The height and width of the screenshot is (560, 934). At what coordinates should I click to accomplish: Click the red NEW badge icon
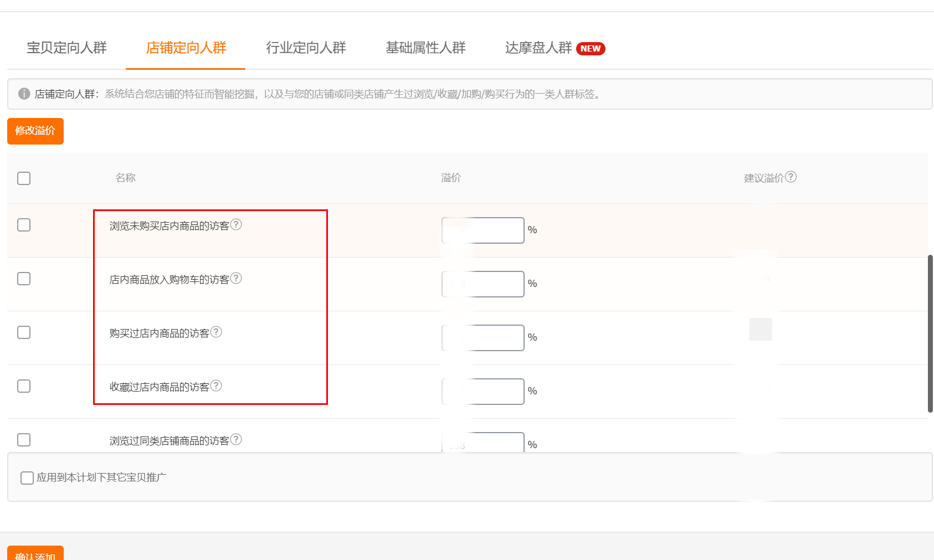pyautogui.click(x=591, y=49)
